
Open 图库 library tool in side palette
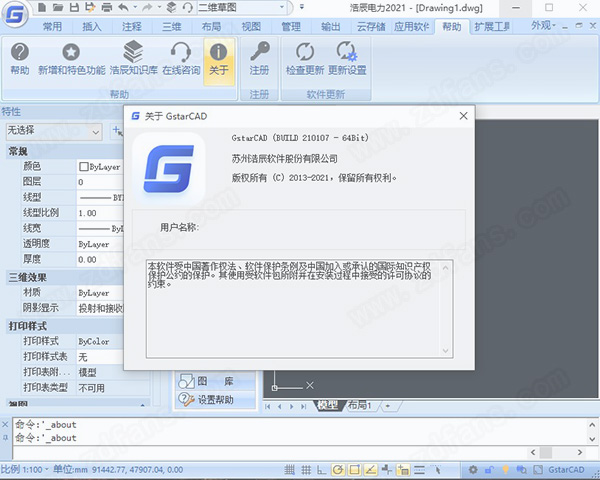(x=215, y=381)
